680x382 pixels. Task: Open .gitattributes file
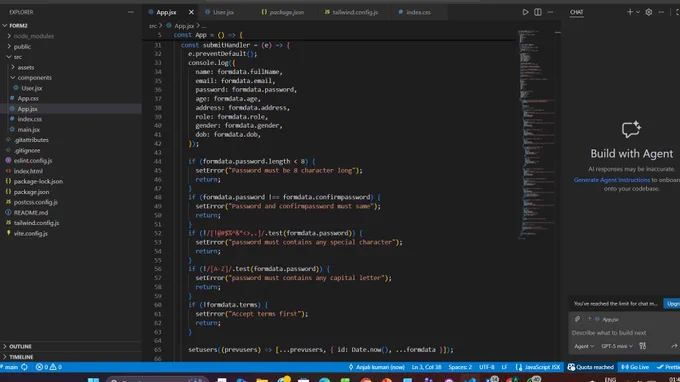31,140
